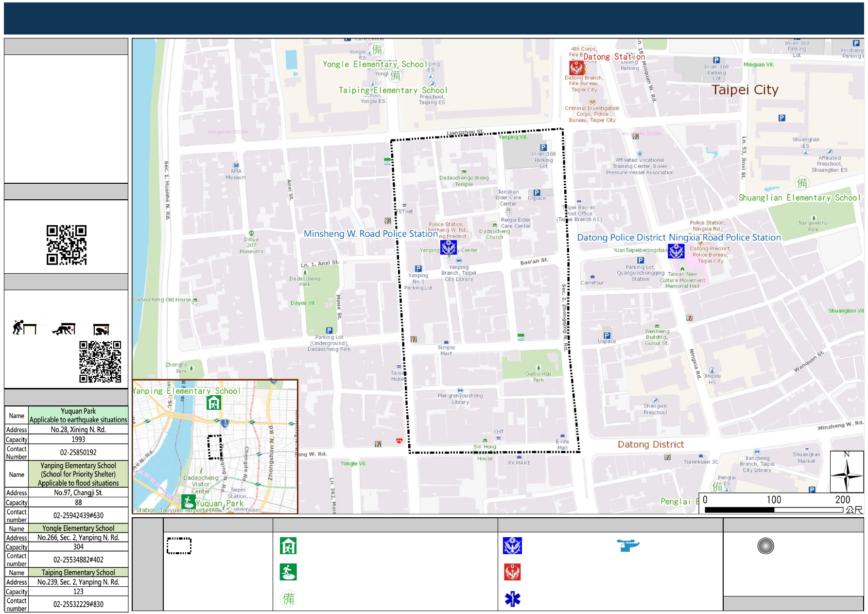Click the QR code beside earthquake pictograms
Viewport: 868px width, 614px height.
pos(100,362)
